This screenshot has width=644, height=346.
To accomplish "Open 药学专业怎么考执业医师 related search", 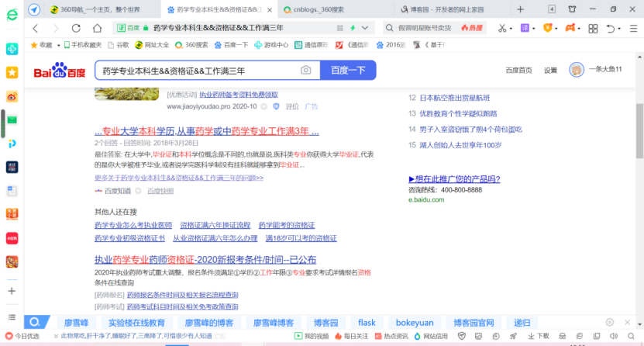I will coord(133,225).
